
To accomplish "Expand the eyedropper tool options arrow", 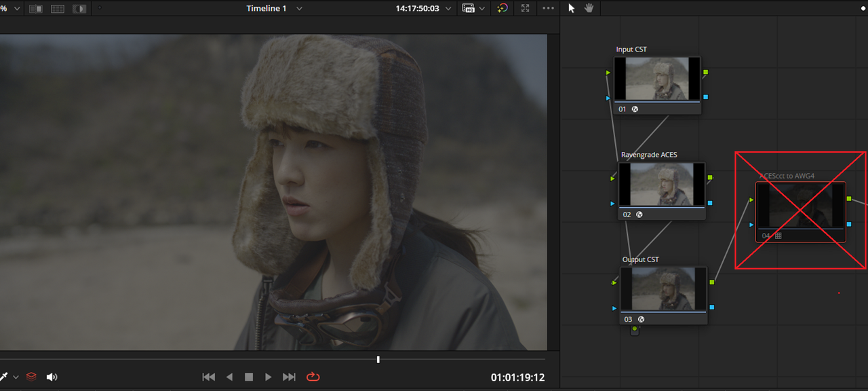I will tap(16, 377).
